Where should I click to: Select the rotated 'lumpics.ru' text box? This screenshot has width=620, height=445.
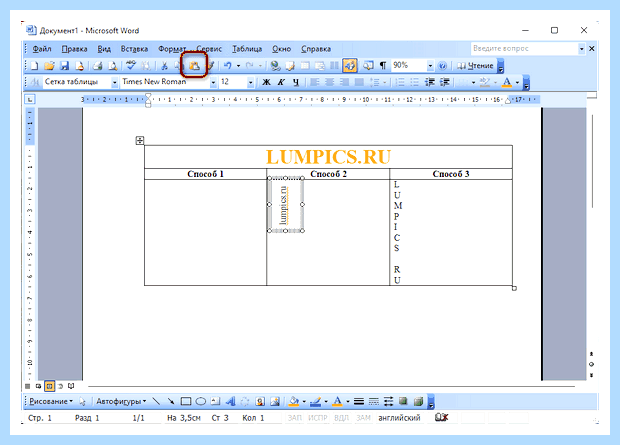(285, 205)
